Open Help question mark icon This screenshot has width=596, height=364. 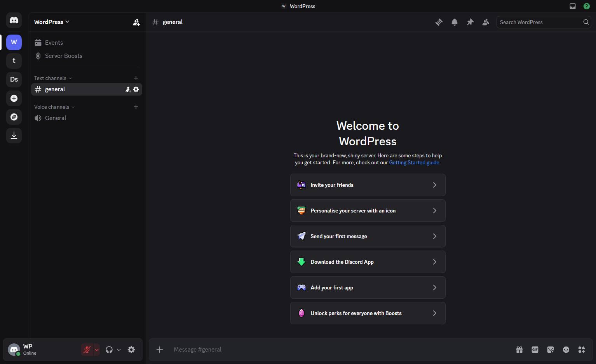(587, 6)
